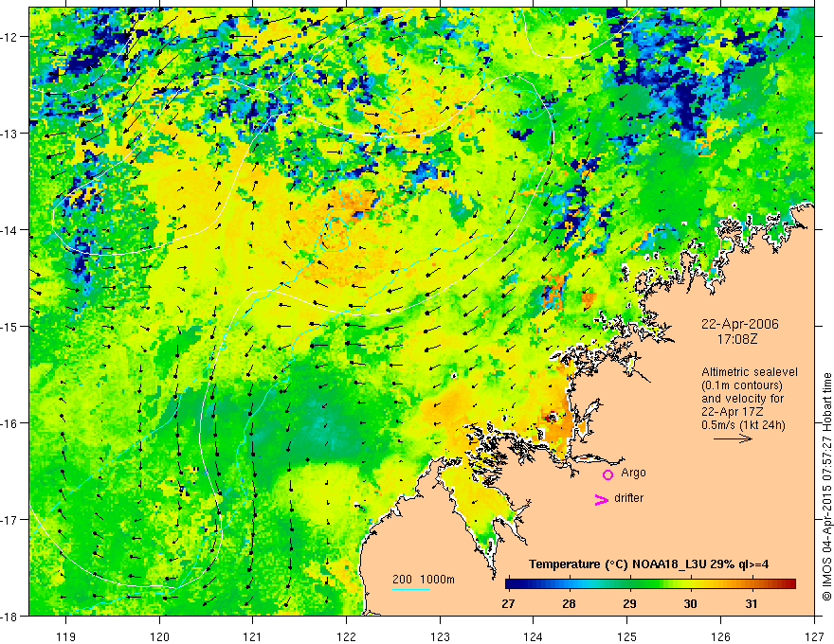This screenshot has height=644, width=834.
Task: Click the color bar tick label 29
Action: (629, 604)
